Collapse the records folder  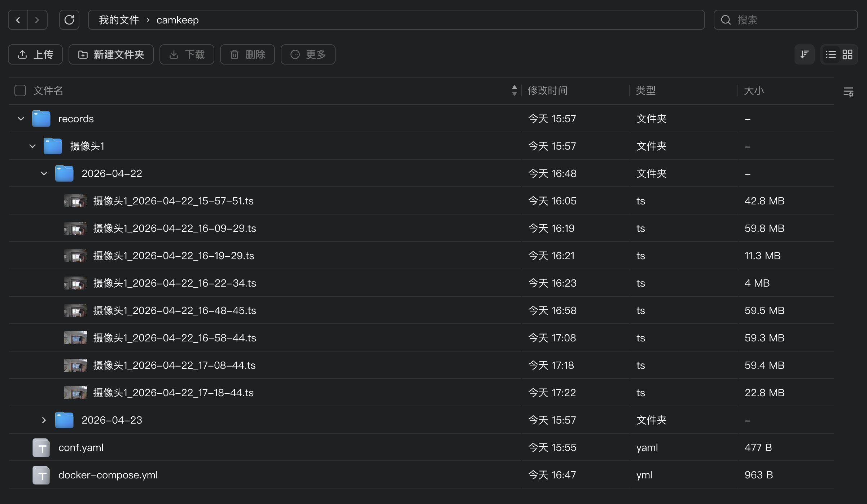click(21, 119)
